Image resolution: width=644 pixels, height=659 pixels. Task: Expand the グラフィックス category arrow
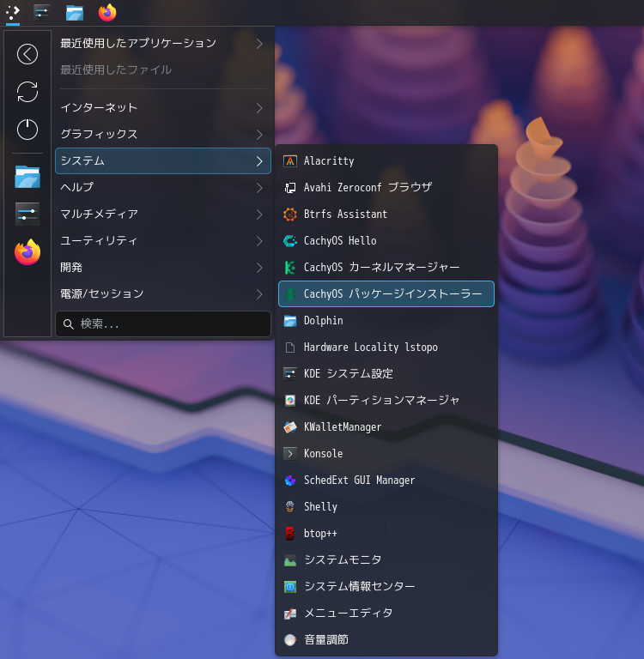(x=259, y=135)
